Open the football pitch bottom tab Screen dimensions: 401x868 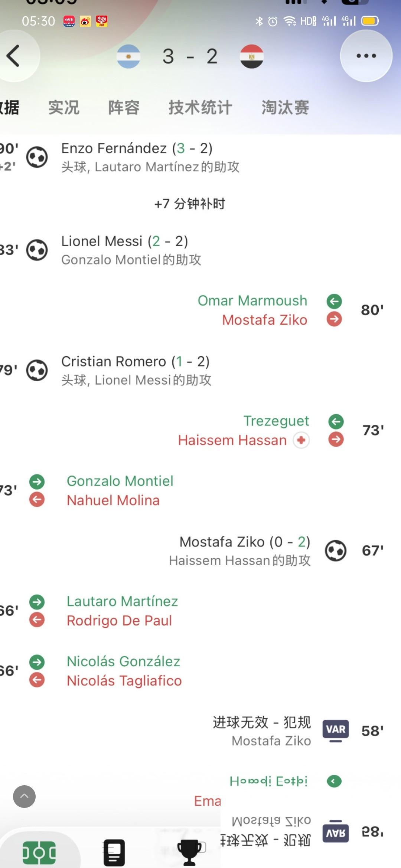(x=39, y=852)
